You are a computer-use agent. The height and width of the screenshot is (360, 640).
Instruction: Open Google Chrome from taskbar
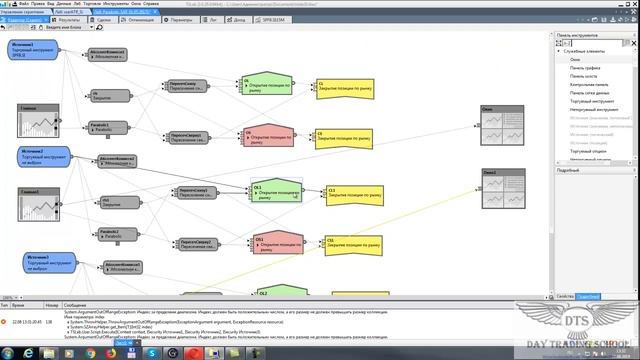(91, 353)
